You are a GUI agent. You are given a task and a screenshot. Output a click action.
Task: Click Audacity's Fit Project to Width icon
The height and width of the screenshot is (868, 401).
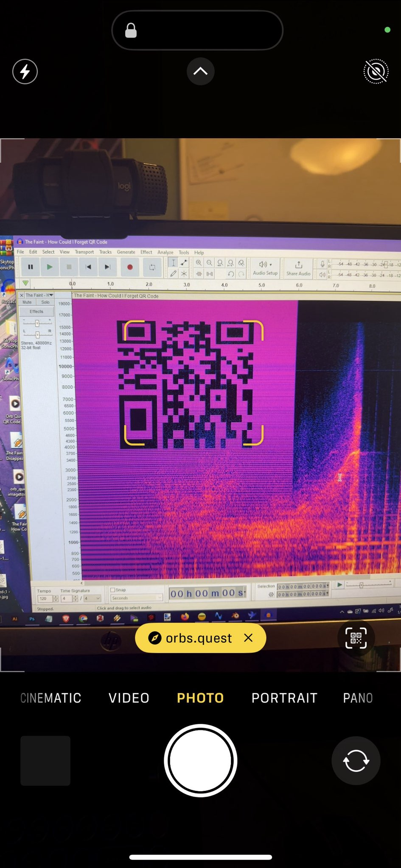click(x=230, y=263)
